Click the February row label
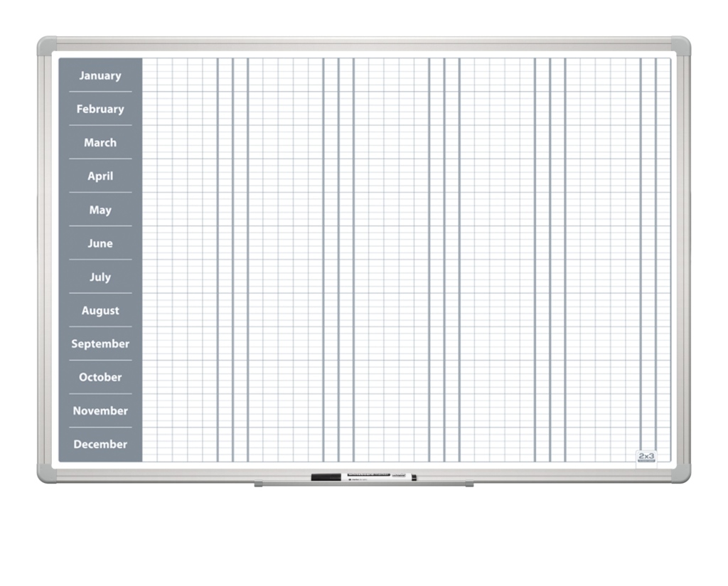 click(100, 109)
